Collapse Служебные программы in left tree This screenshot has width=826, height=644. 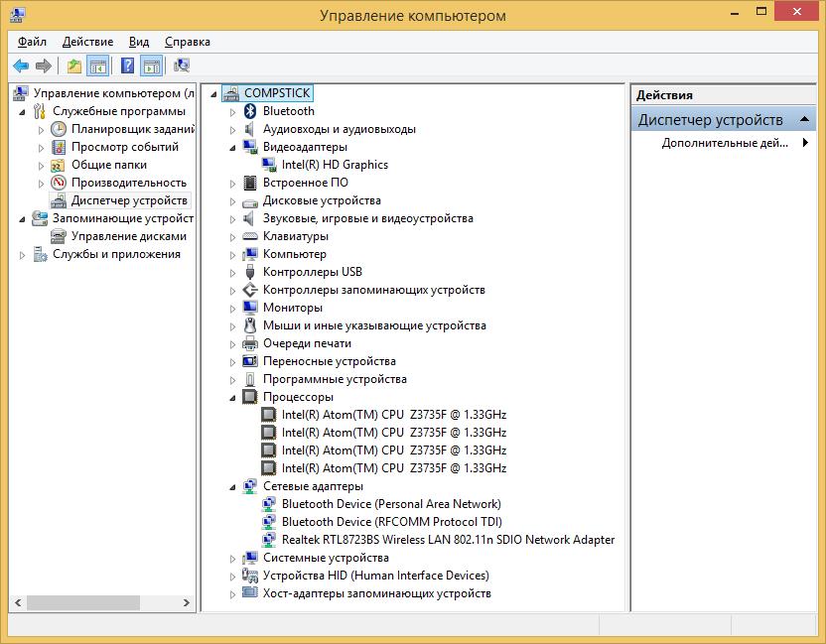point(22,112)
